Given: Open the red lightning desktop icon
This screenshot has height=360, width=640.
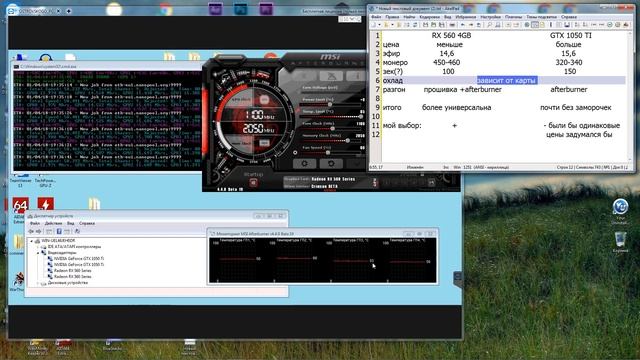Looking at the screenshot, I should coord(45,204).
